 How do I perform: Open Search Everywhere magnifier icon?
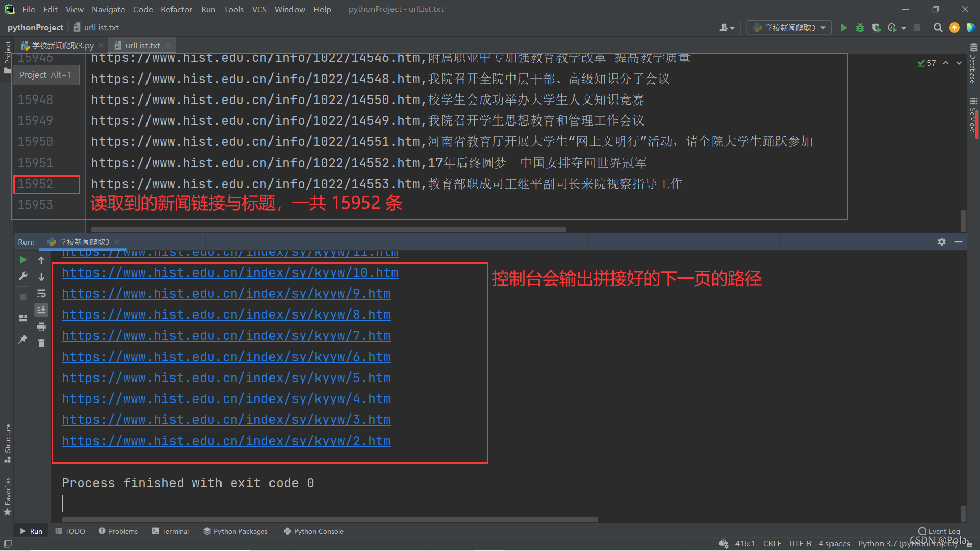click(938, 28)
